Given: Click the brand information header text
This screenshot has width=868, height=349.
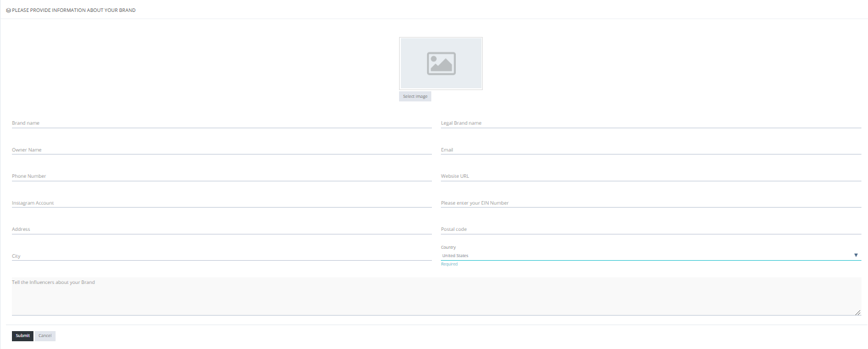Looking at the screenshot, I should click(x=74, y=10).
